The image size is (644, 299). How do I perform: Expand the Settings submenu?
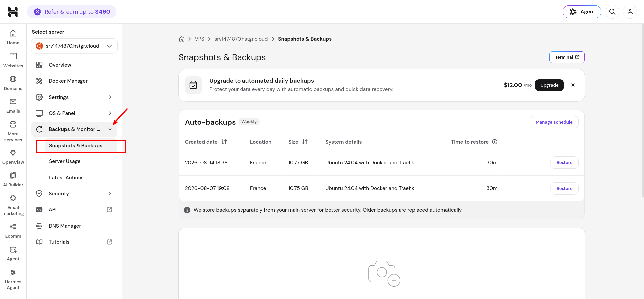(x=110, y=97)
